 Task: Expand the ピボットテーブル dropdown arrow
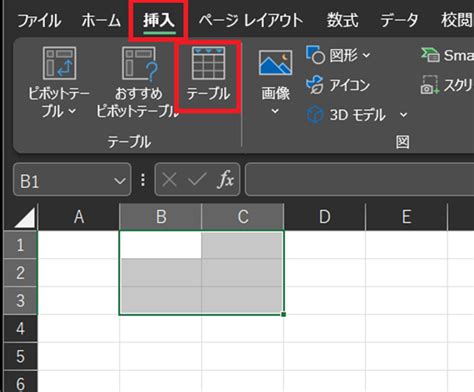point(72,112)
